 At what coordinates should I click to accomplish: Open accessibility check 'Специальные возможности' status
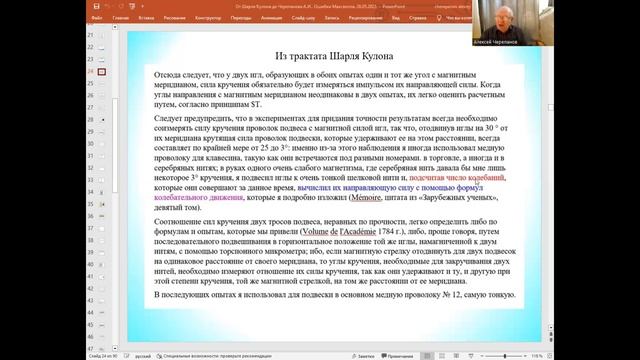[214, 356]
